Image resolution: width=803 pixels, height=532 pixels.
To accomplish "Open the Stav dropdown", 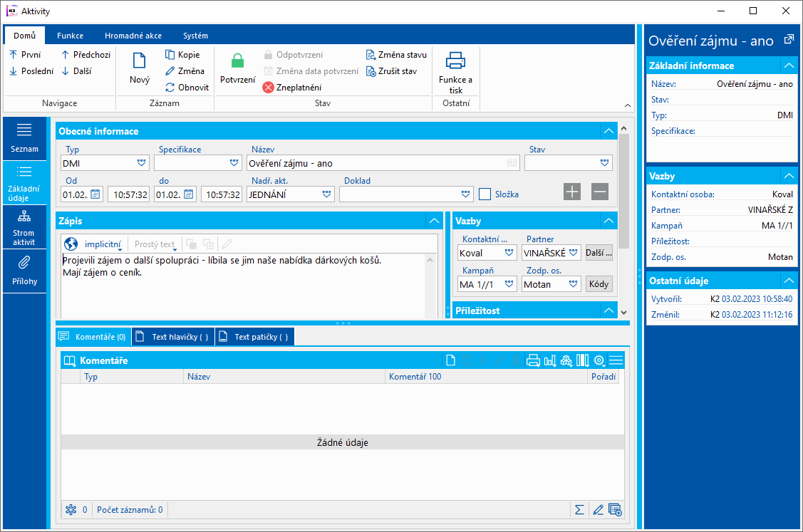I will [605, 163].
